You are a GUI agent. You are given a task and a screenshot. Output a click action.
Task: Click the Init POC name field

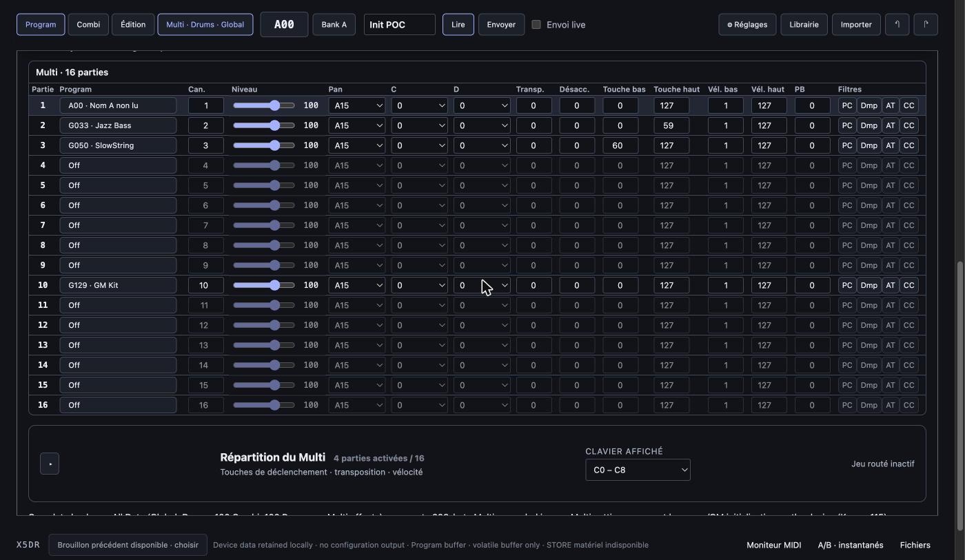point(400,25)
